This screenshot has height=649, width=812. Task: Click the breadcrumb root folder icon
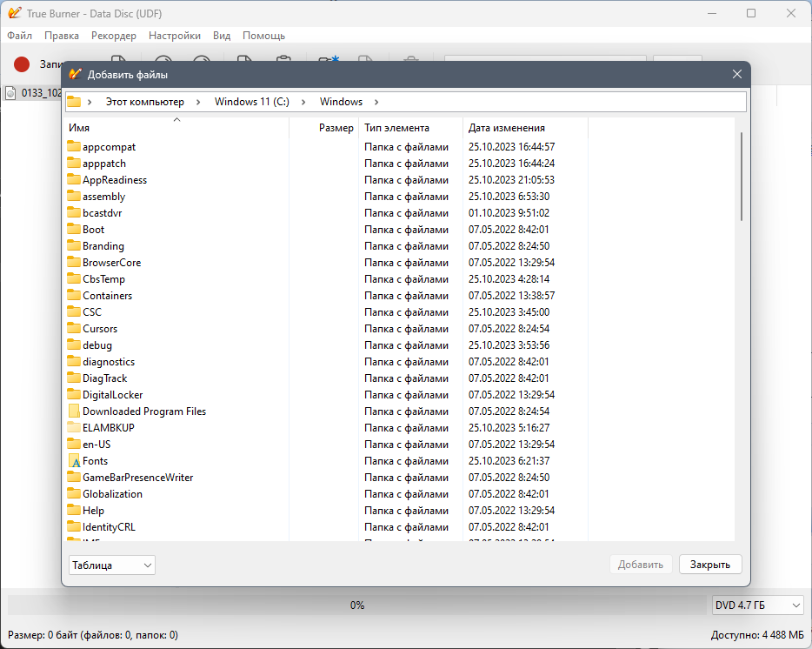(74, 102)
